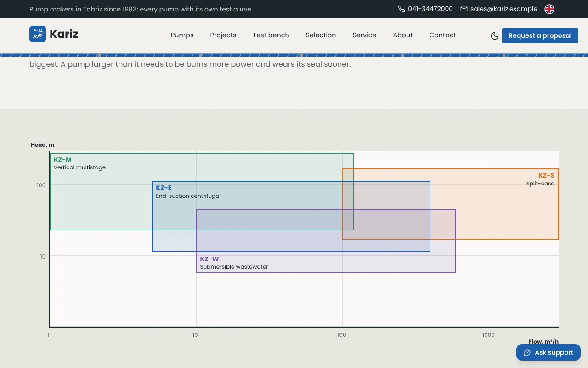Click the phone icon in top bar

click(401, 9)
